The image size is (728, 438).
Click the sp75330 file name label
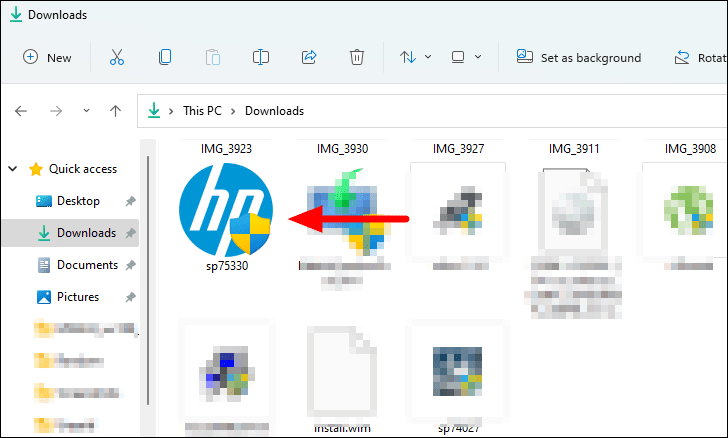pyautogui.click(x=227, y=266)
